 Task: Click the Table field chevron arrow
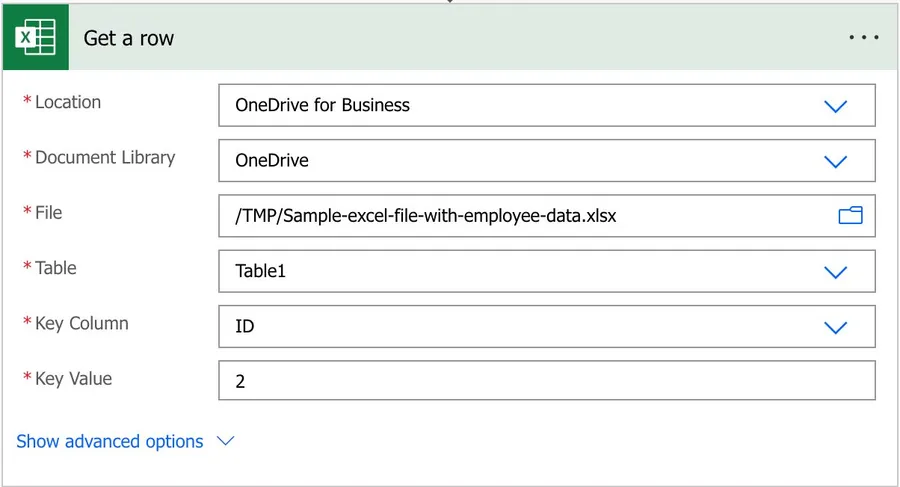click(x=835, y=272)
